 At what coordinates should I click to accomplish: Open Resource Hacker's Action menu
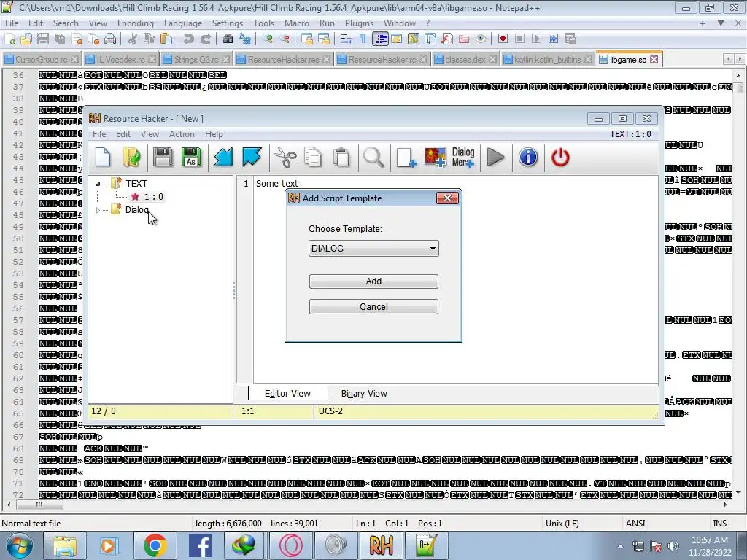tap(182, 134)
